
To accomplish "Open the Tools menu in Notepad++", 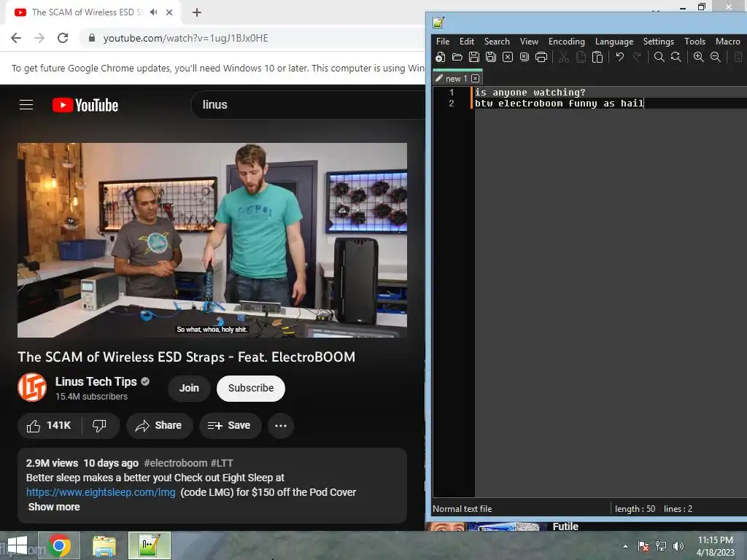I will (x=694, y=42).
